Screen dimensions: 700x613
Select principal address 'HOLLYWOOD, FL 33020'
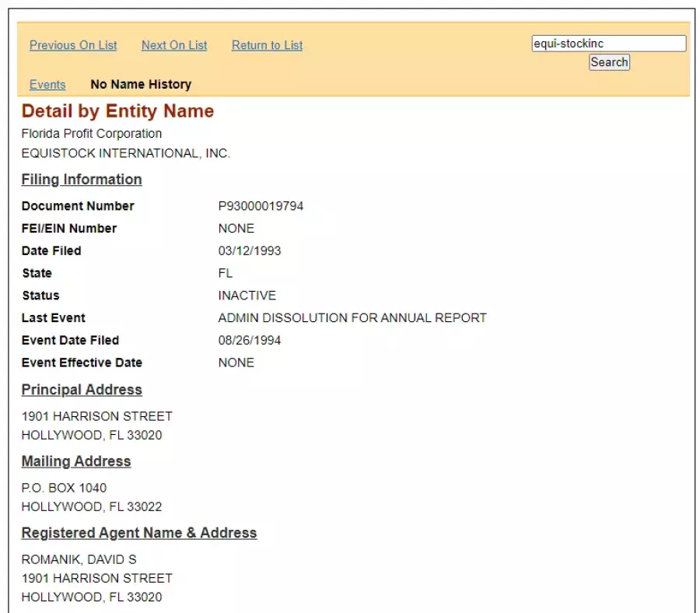[92, 435]
